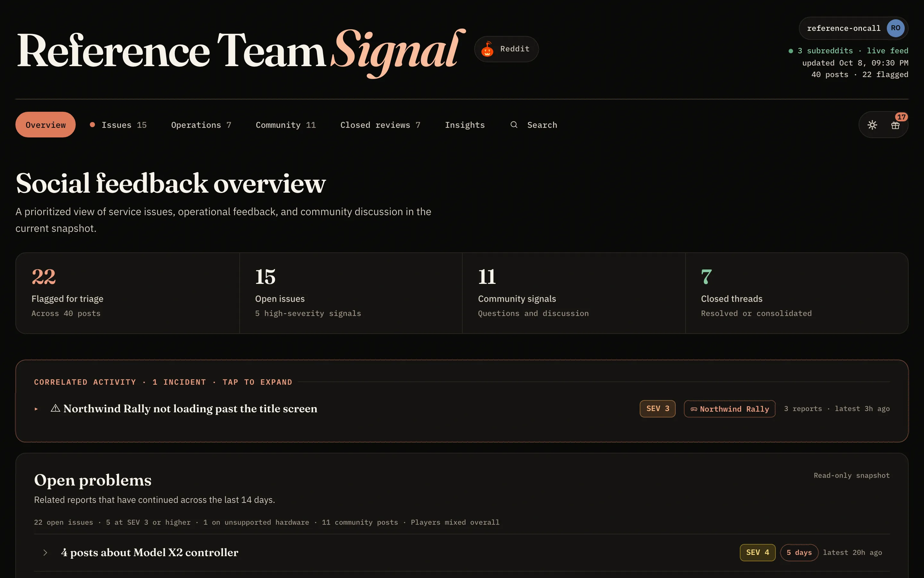The height and width of the screenshot is (578, 924).
Task: Click the SEV 3 severity badge
Action: click(657, 409)
